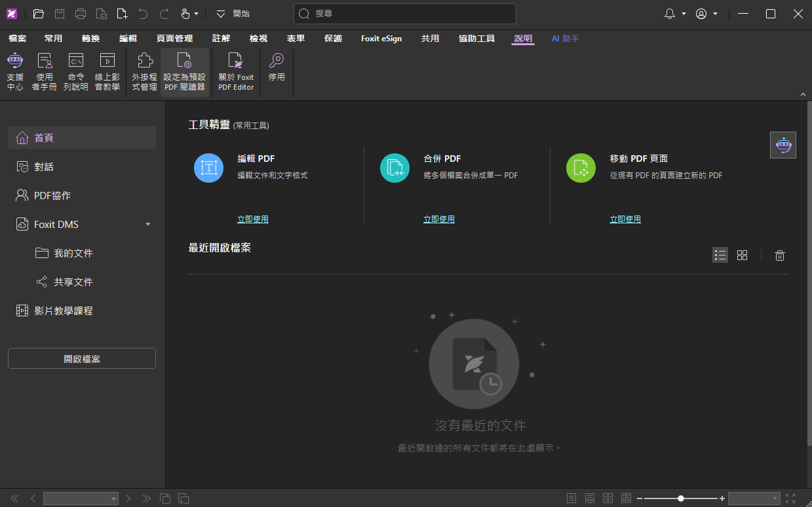Click the fit page fullscreen icon
This screenshot has height=507, width=812.
[x=790, y=498]
